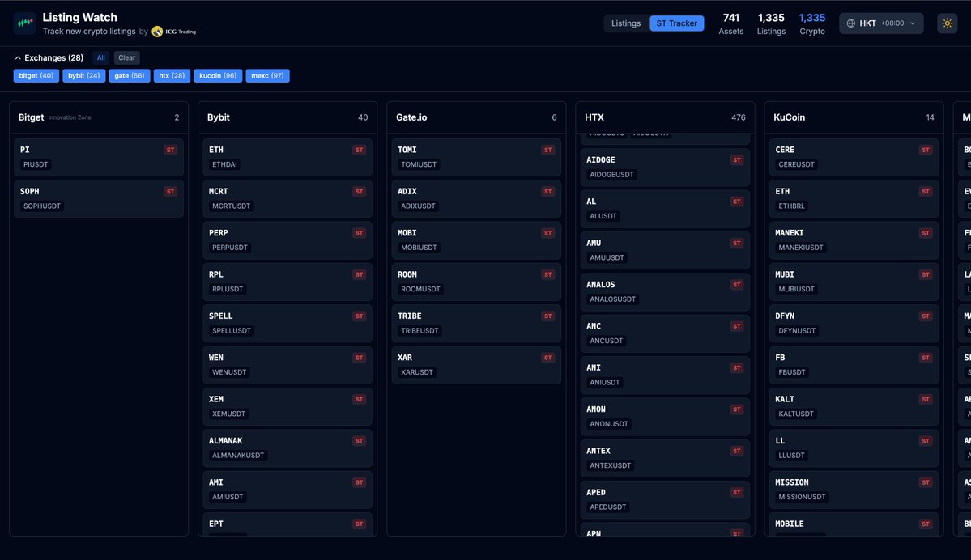Viewport: 971px width, 560px height.
Task: Toggle the htx (28) exchange chip
Action: point(172,75)
